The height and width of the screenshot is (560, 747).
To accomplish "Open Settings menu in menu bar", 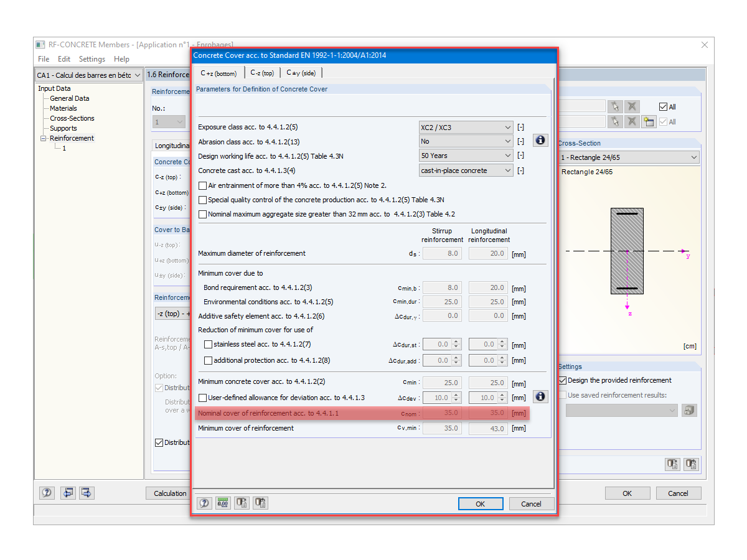I will (92, 59).
